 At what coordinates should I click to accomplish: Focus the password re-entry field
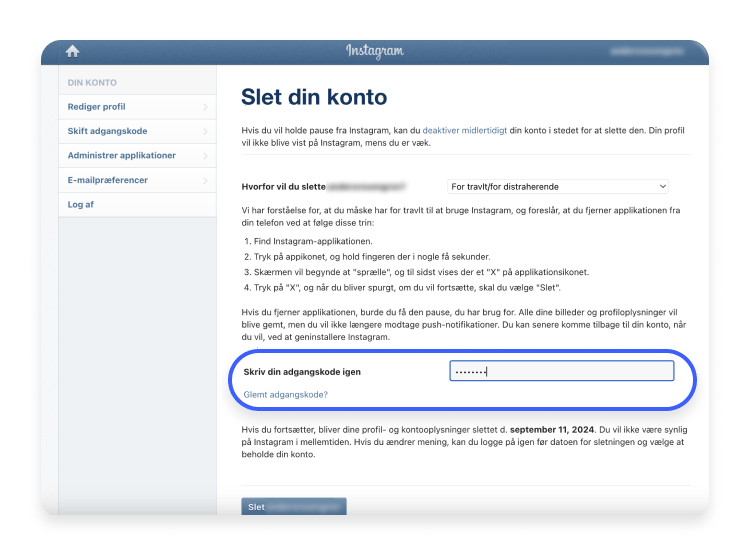coord(562,371)
